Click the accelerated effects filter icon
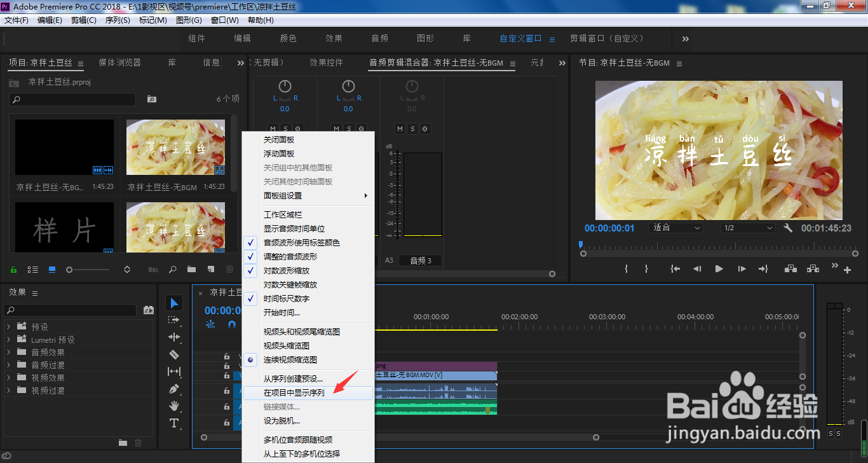Viewport: 868px width, 463px height. coord(149,310)
